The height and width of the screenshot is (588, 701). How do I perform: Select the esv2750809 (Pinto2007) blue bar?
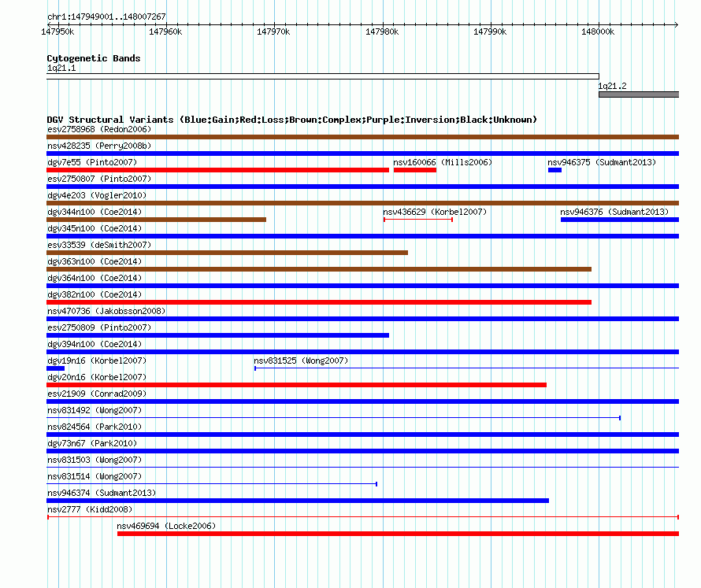coord(217,335)
